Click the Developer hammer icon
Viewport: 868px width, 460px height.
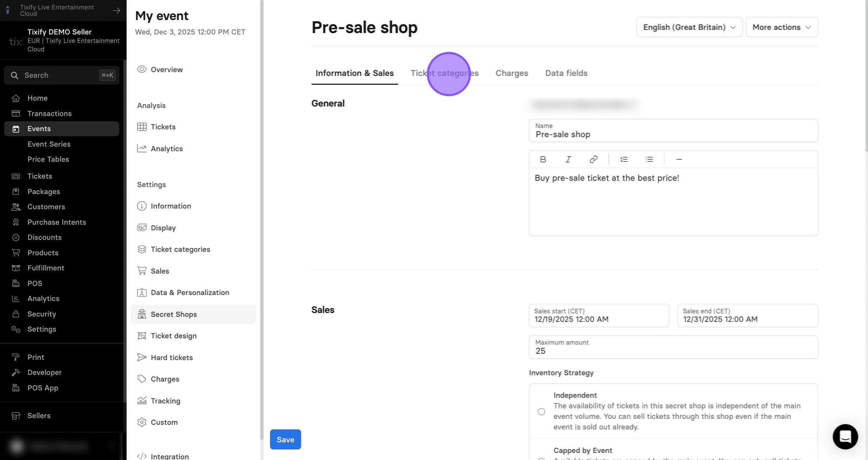click(16, 372)
